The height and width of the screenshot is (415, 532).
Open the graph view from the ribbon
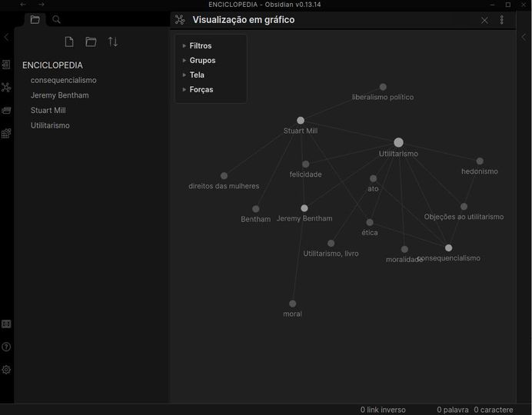point(6,88)
